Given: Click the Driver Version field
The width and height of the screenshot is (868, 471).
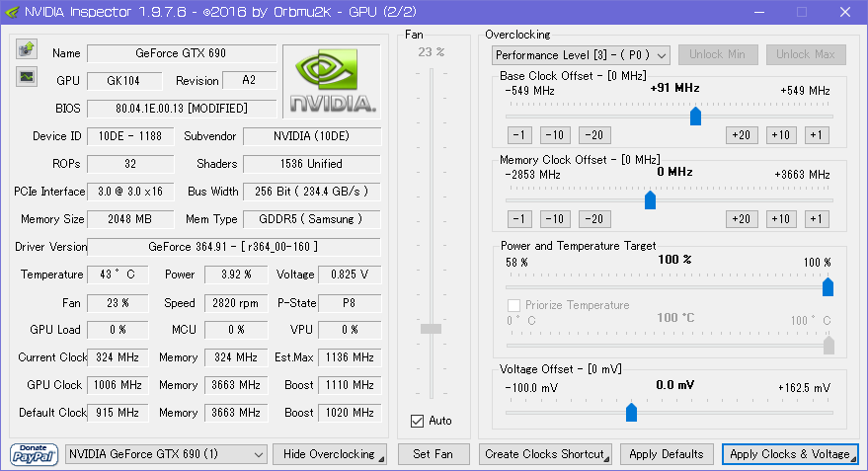Looking at the screenshot, I should coord(234,247).
